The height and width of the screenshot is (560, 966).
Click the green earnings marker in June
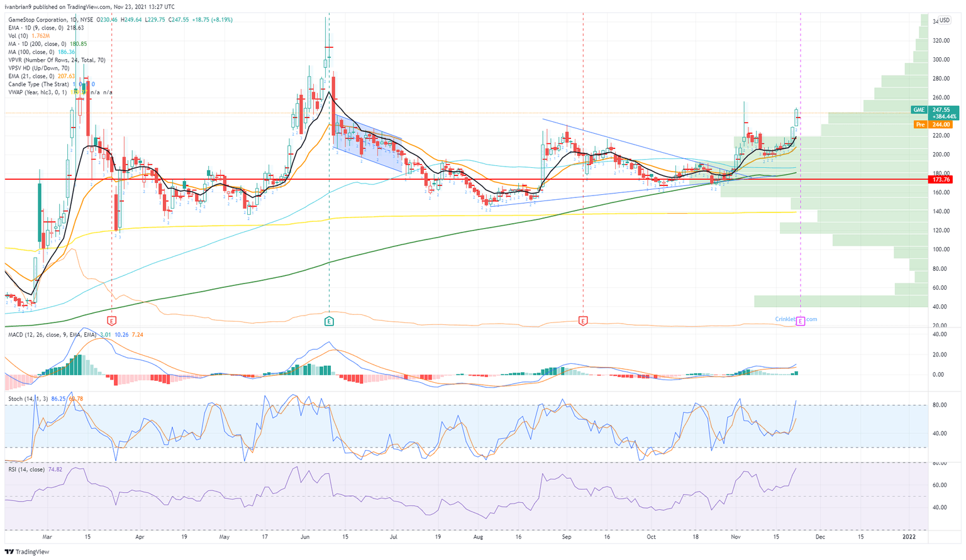point(329,321)
